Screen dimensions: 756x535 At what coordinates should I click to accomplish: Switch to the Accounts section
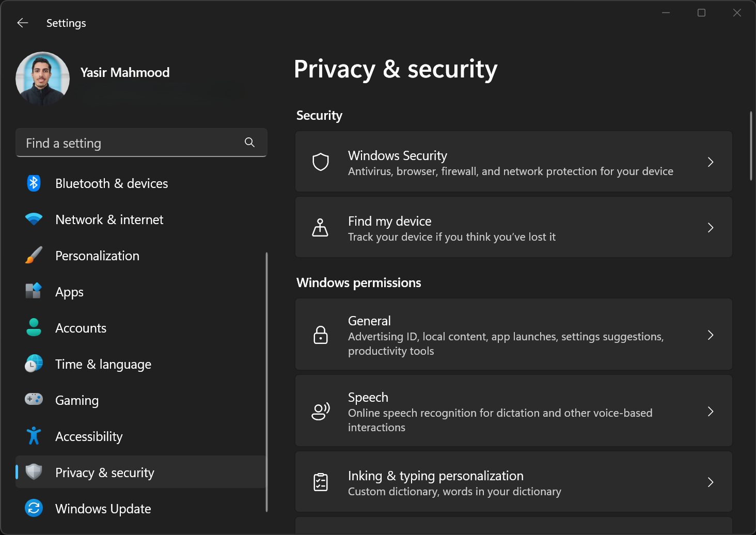[x=81, y=328]
